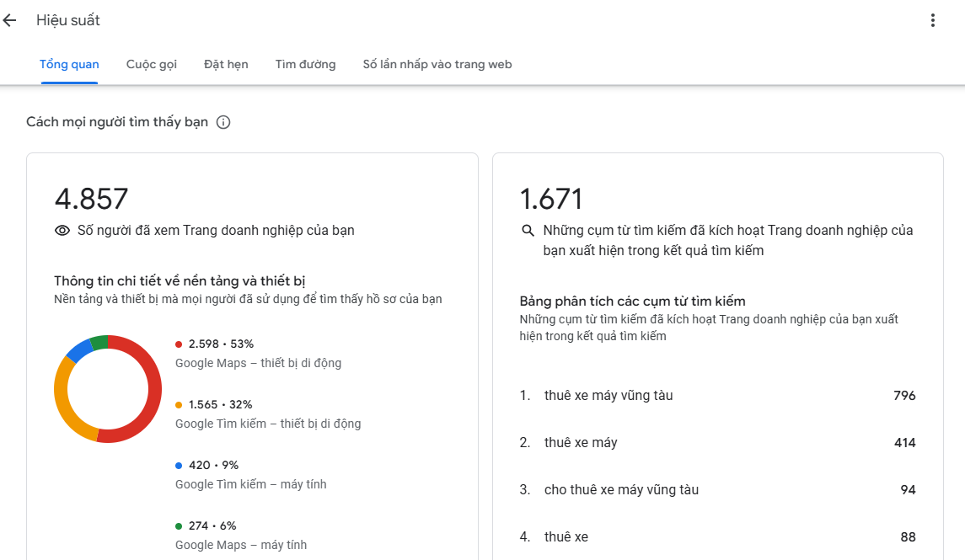Image resolution: width=965 pixels, height=560 pixels.
Task: Click the green dot for Google Maps desktop
Action: [x=179, y=526]
